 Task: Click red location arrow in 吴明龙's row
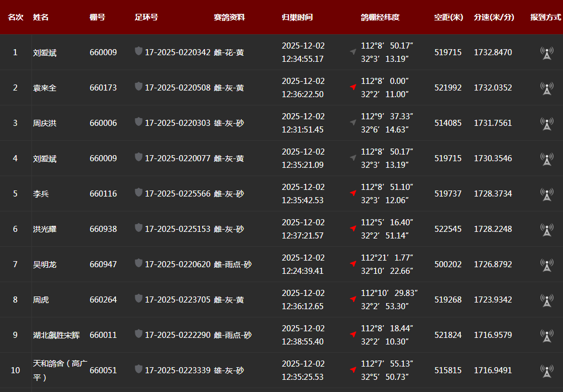pos(352,264)
